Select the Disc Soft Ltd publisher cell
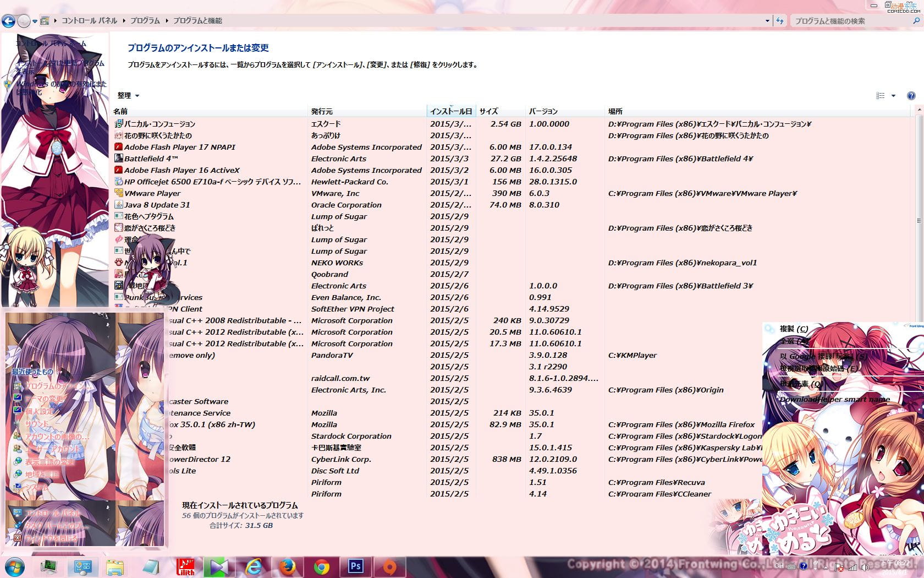 (x=335, y=471)
